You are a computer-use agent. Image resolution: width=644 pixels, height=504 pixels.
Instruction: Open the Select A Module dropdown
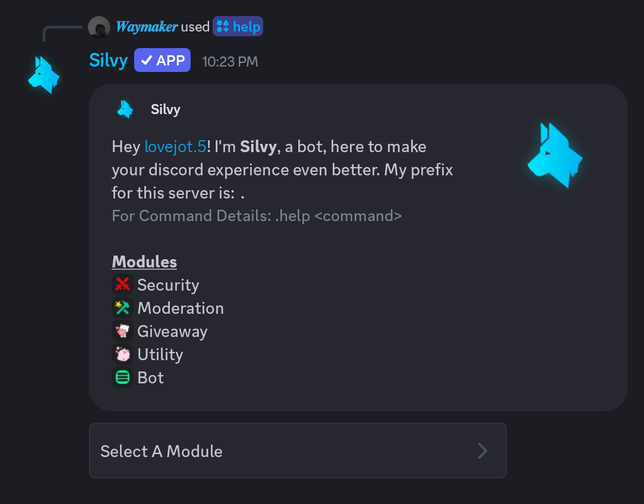(297, 451)
